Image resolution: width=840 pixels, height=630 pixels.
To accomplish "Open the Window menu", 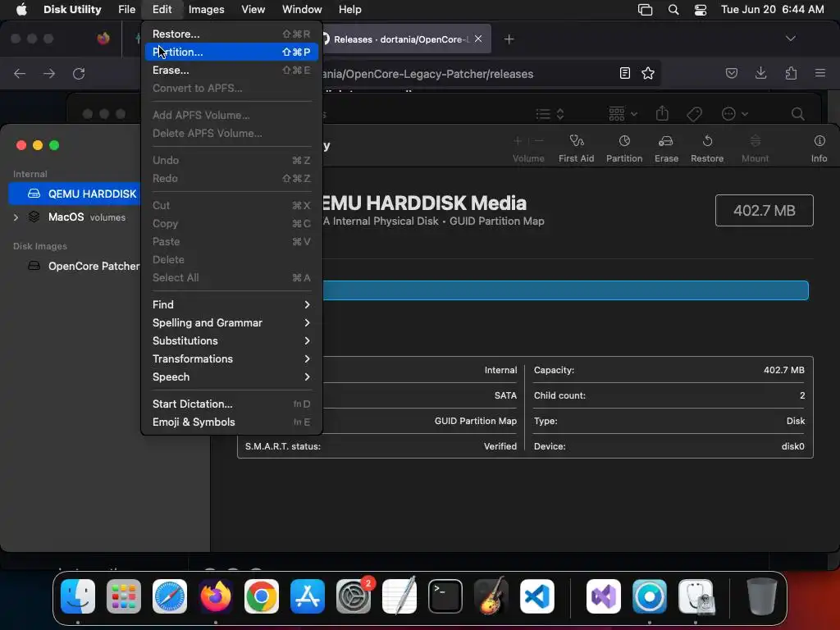I will [302, 10].
